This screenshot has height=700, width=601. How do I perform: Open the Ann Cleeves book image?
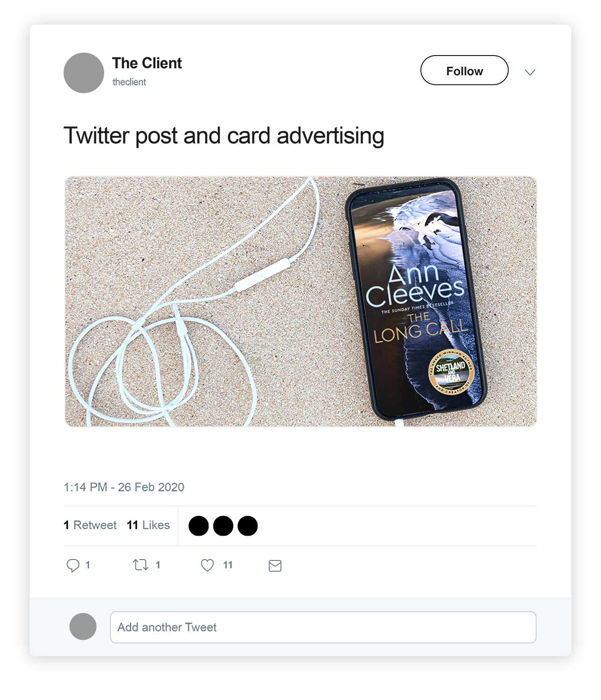pyautogui.click(x=300, y=301)
